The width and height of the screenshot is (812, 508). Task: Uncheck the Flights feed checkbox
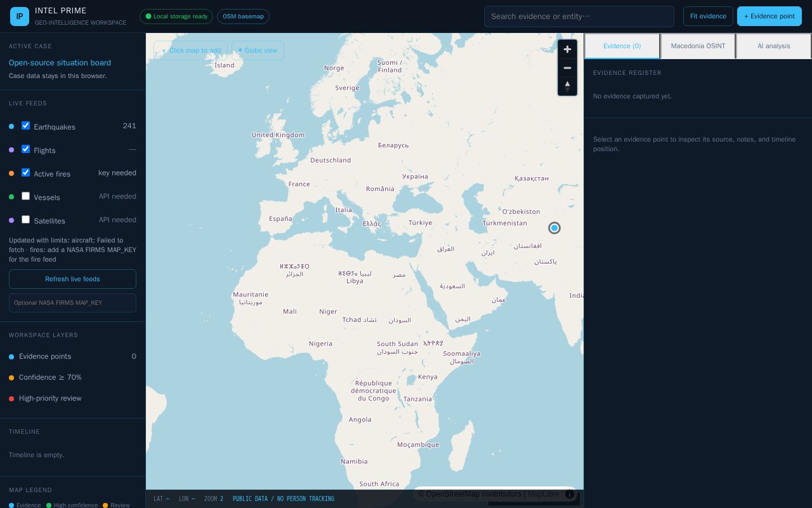coord(25,149)
